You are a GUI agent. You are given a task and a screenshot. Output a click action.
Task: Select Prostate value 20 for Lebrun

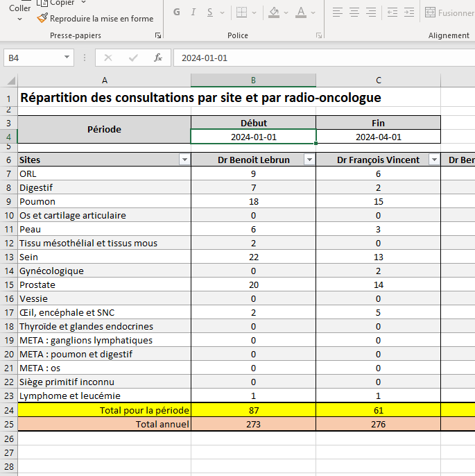[253, 284]
